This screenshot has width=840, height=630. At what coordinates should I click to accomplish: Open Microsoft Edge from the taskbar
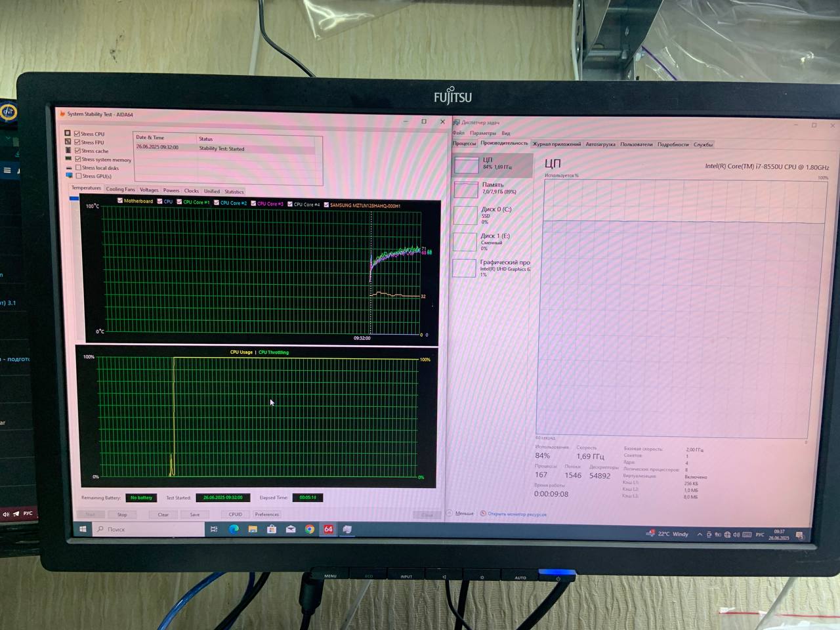click(234, 529)
